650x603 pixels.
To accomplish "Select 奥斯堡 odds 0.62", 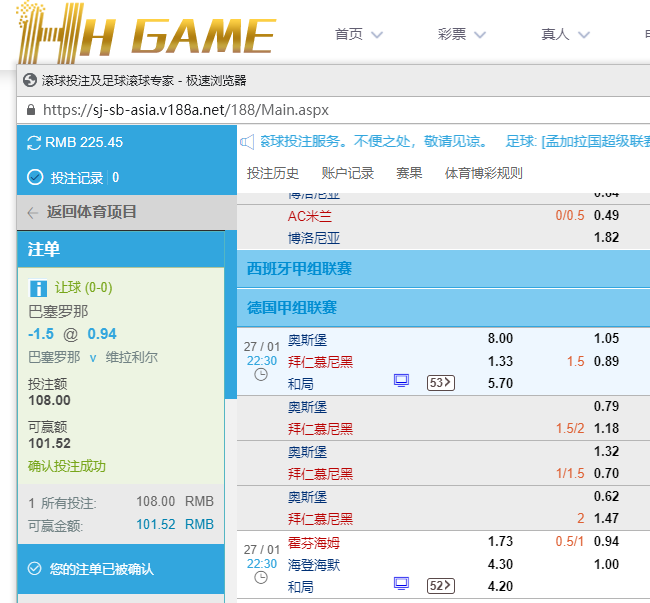I will point(606,496).
